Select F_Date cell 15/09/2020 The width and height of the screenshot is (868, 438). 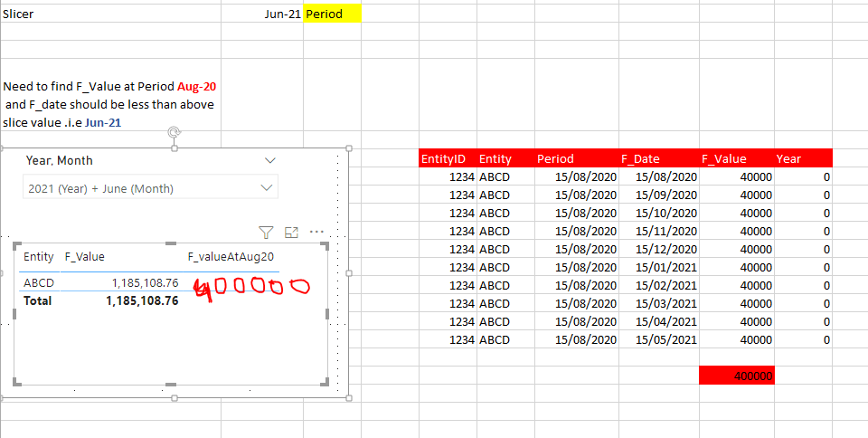[659, 195]
